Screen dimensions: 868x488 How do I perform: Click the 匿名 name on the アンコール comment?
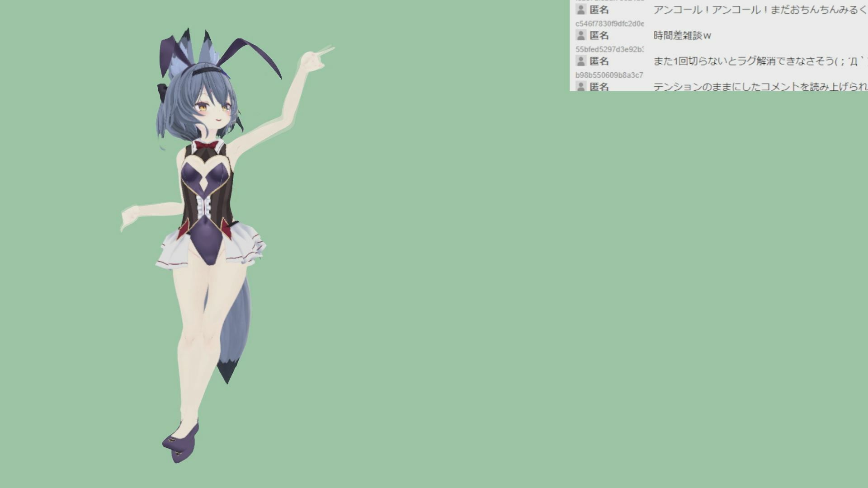(x=599, y=9)
